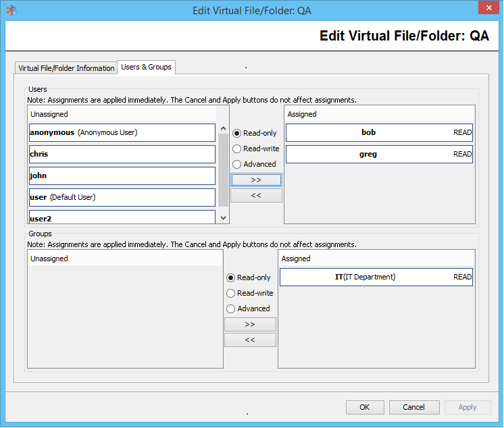
Task: Assign selected user with >> button
Action: (x=256, y=180)
